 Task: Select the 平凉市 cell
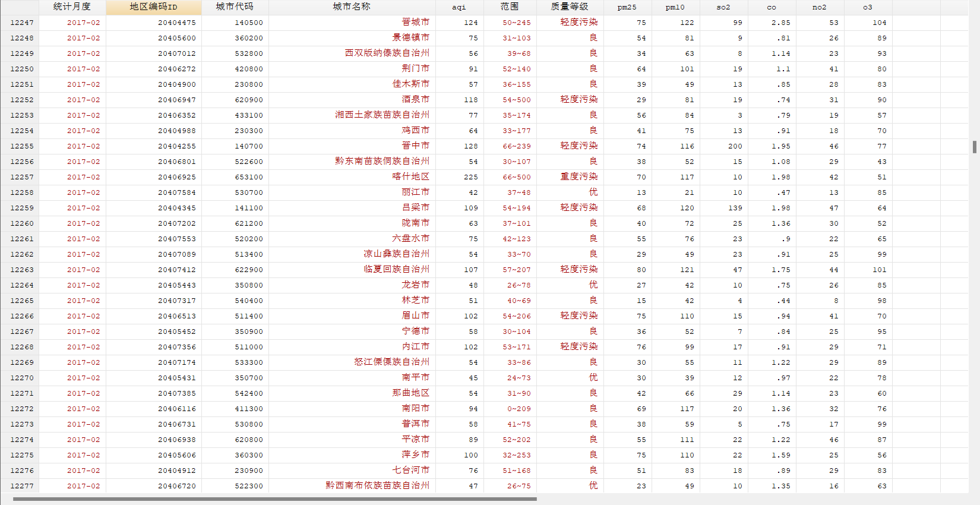coord(352,440)
